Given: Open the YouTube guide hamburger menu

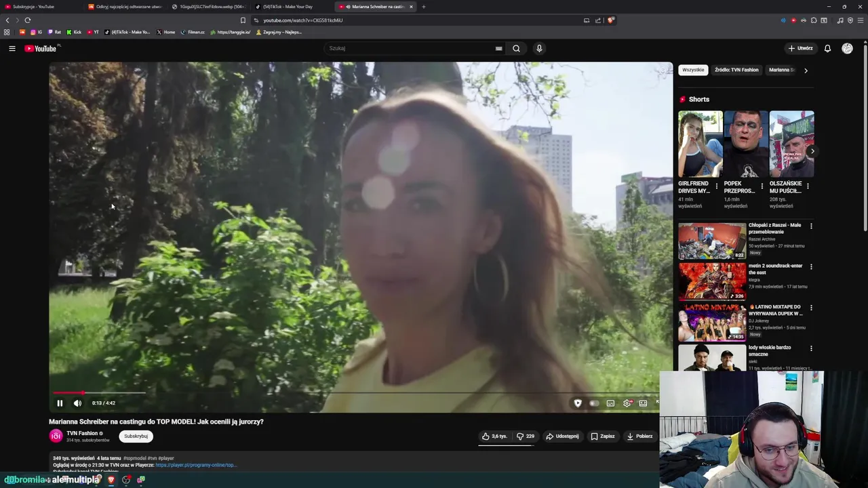Looking at the screenshot, I should point(12,48).
